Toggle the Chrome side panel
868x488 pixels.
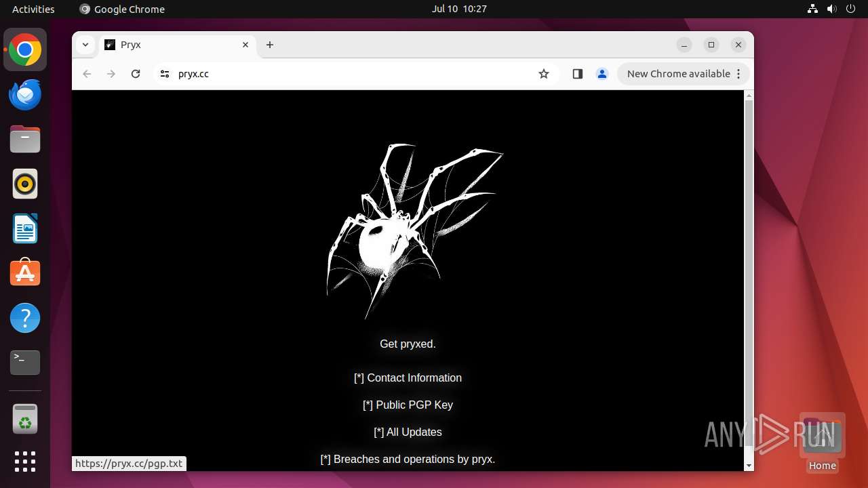click(x=578, y=74)
